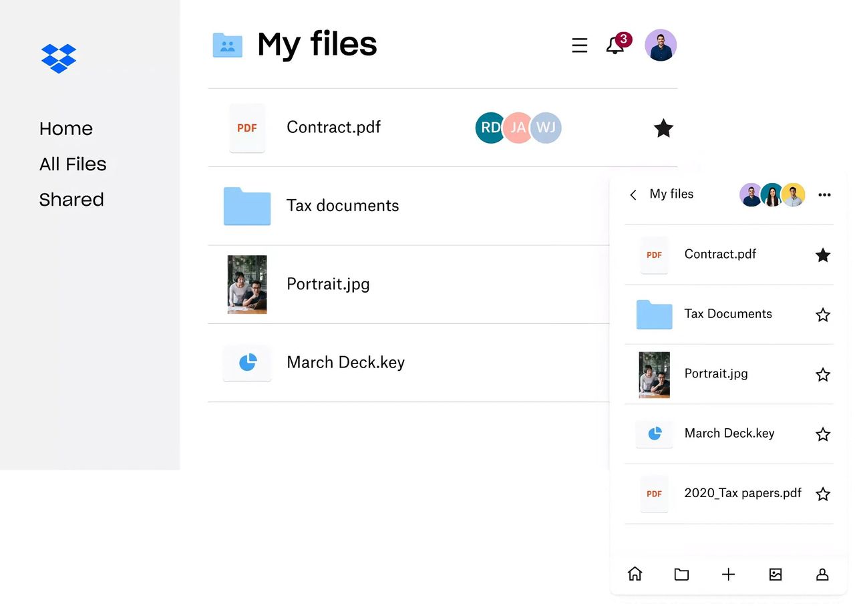Click the PDF icon beside Contract.pdf
Viewport: 855px width, 616px height.
pyautogui.click(x=247, y=127)
